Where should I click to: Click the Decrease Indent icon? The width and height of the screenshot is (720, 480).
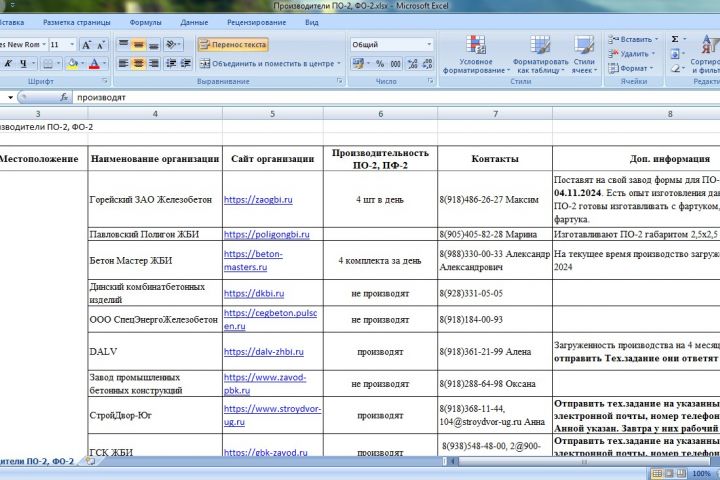[171, 63]
